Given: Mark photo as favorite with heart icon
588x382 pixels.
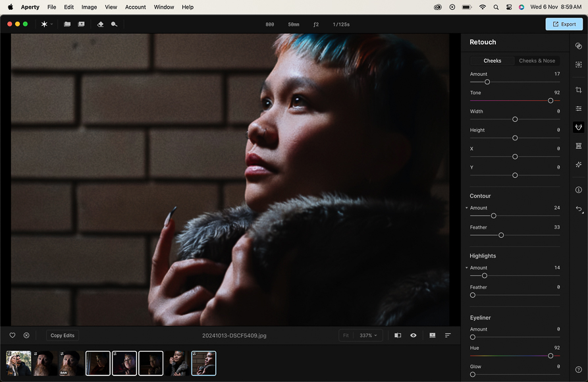Looking at the screenshot, I should pos(13,335).
